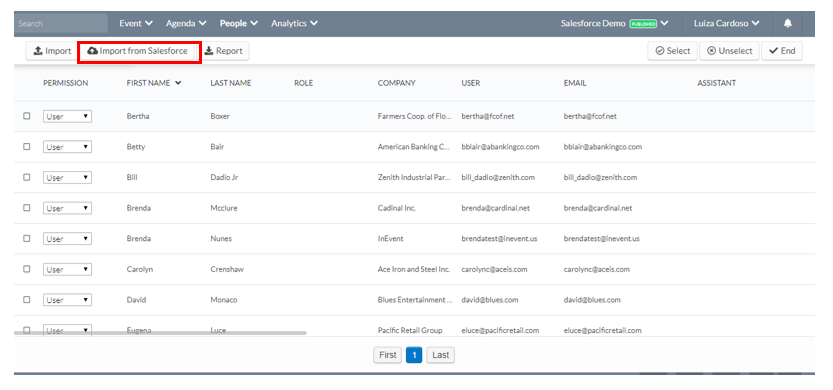The height and width of the screenshot is (390, 833).
Task: Click the Company column header
Action: (x=396, y=83)
